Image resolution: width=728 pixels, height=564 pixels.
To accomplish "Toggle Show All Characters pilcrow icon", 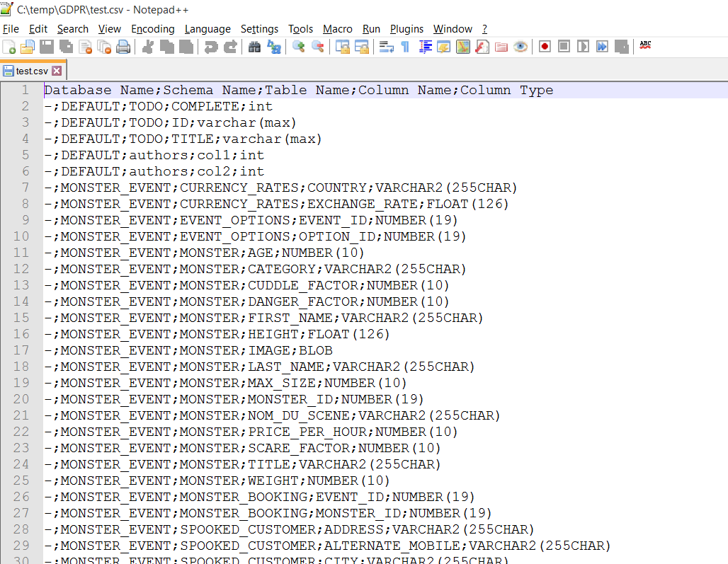I will [405, 47].
